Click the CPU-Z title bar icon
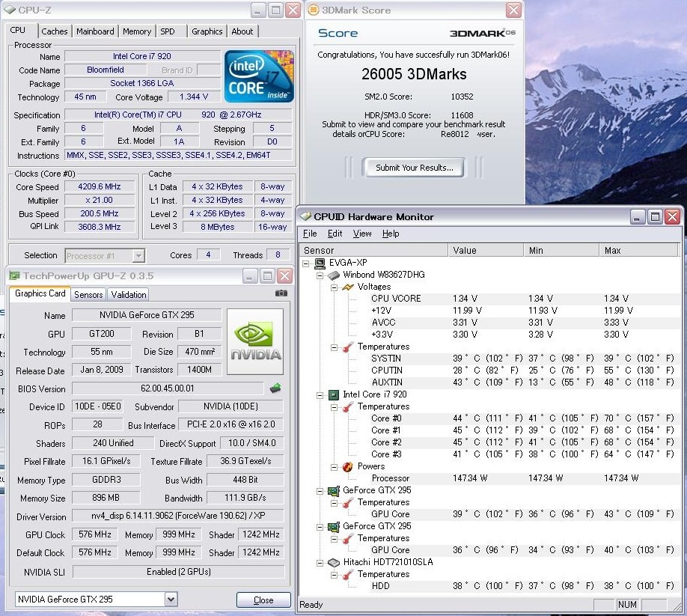The width and height of the screenshot is (687, 616). pyautogui.click(x=9, y=9)
